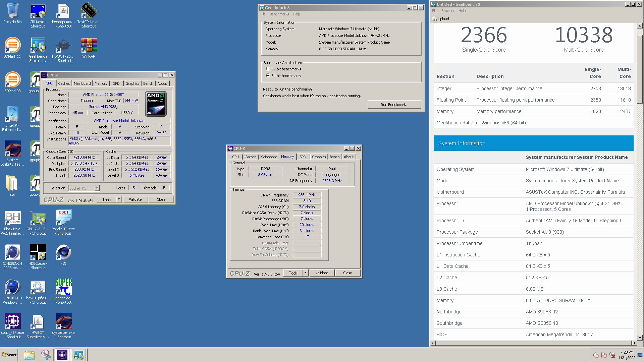Launch the SuperPiMod shortcut icon
Image resolution: width=644 pixels, height=362 pixels.
pos(63,292)
